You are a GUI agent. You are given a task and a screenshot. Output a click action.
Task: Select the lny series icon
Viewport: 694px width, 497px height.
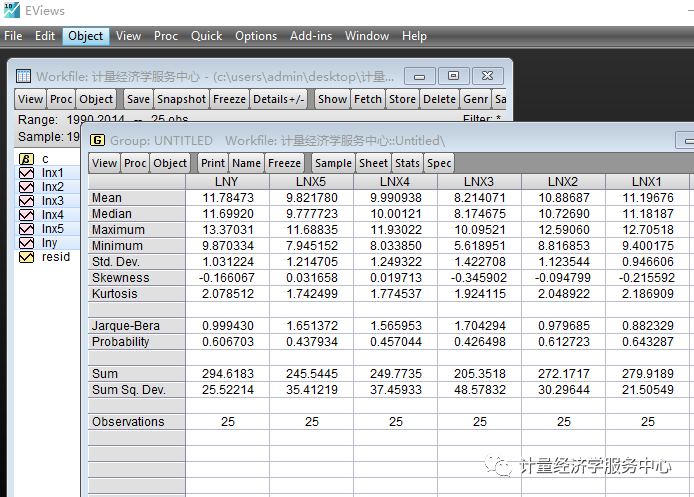point(27,243)
